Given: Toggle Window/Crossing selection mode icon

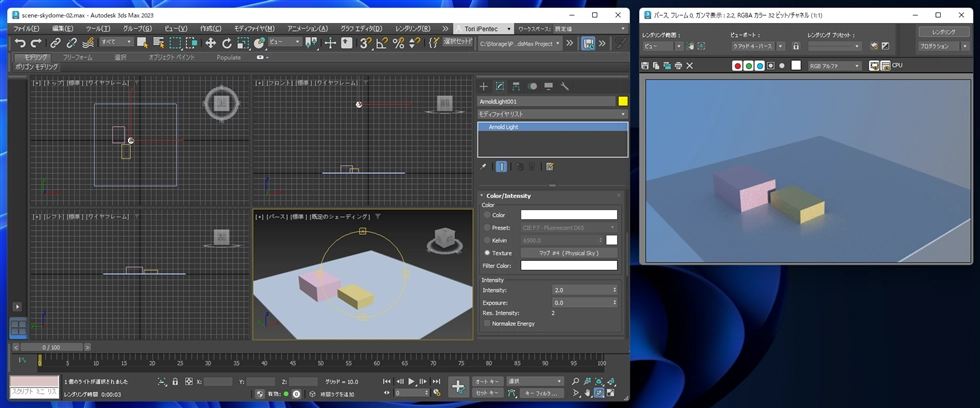Looking at the screenshot, I should (x=192, y=43).
